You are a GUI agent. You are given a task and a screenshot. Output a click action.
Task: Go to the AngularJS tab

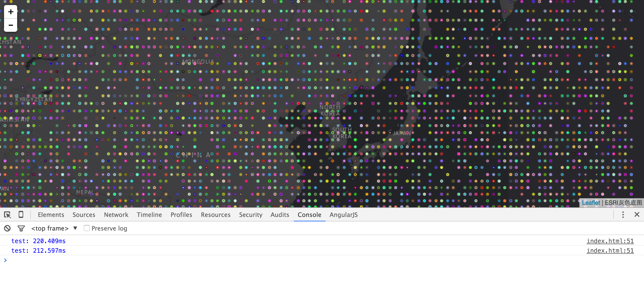coord(343,215)
